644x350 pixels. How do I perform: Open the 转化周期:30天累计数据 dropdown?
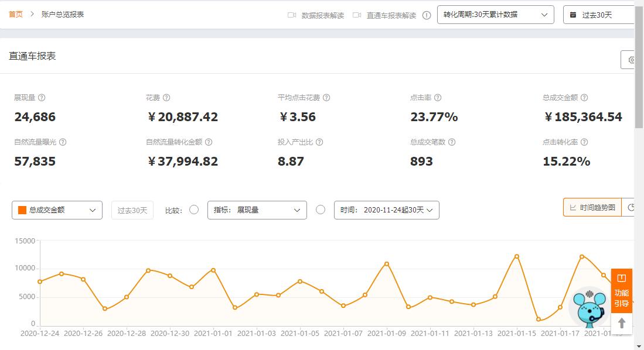pos(495,15)
